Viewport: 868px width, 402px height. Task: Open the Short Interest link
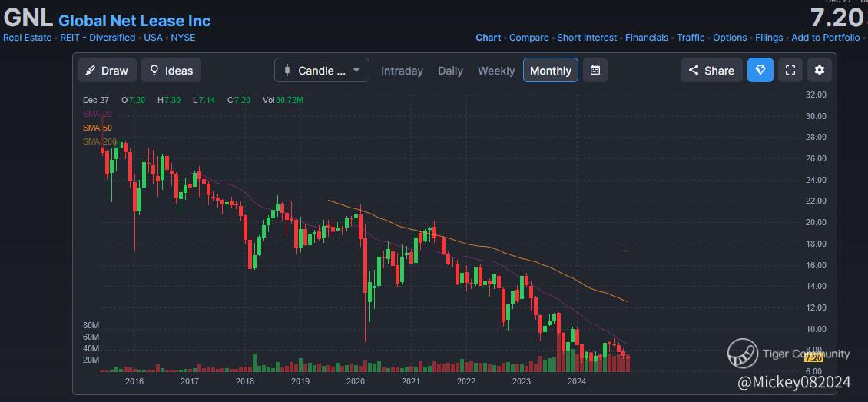click(587, 38)
